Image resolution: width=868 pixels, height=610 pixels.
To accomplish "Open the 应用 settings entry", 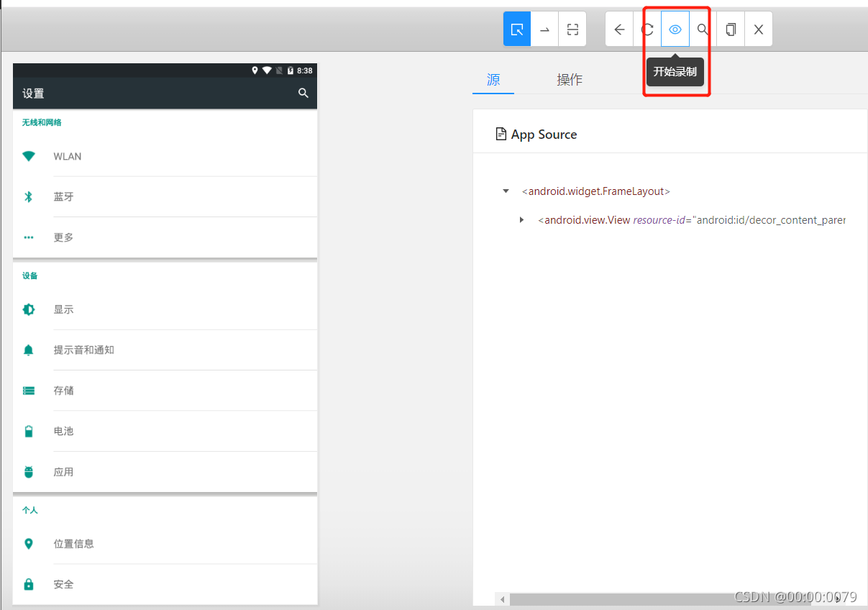I will point(165,472).
